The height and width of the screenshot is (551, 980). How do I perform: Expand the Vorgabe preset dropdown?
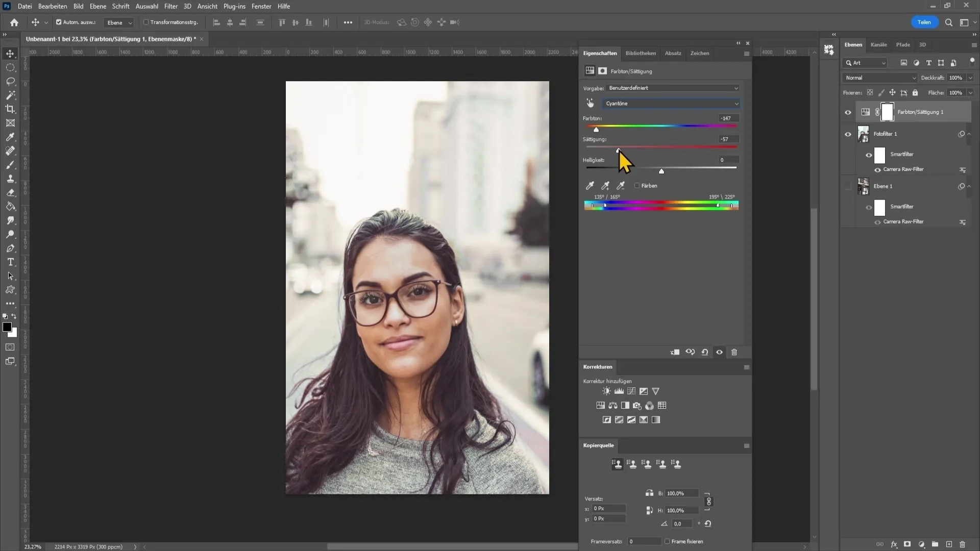pos(736,88)
